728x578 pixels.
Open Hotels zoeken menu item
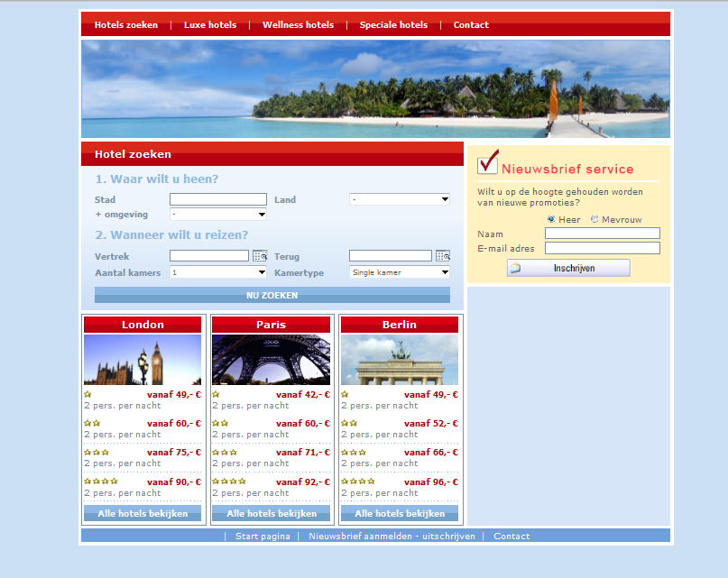126,25
